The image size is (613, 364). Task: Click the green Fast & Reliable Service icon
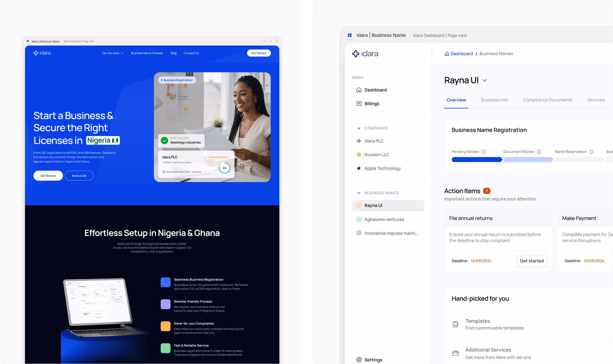coord(166,348)
